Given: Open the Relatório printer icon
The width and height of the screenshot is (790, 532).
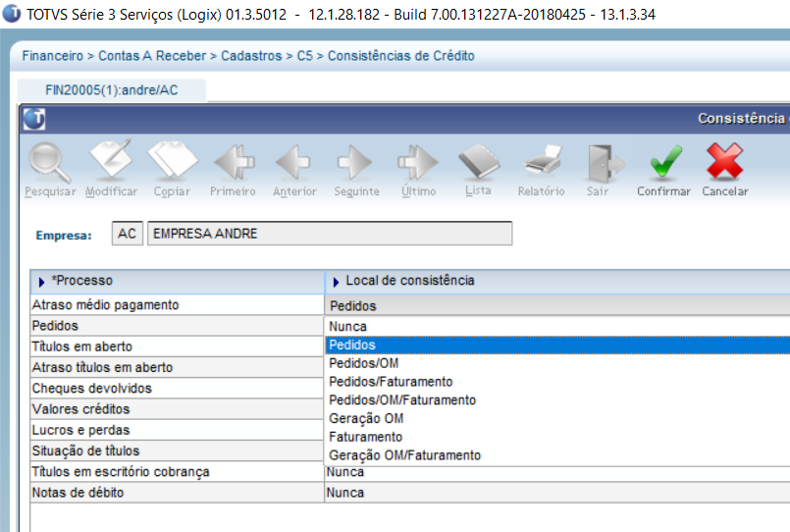Looking at the screenshot, I should [x=543, y=161].
